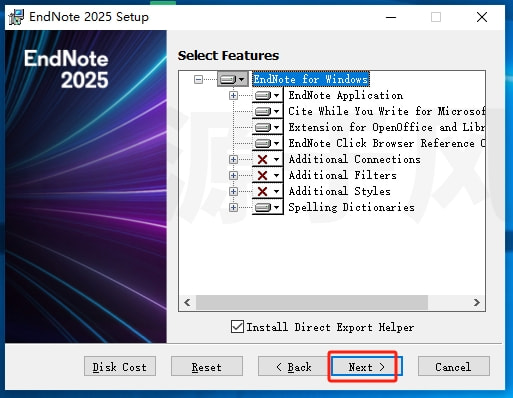The height and width of the screenshot is (398, 513).
Task: Open install option dropdown for EndNote Application
Action: tap(267, 96)
